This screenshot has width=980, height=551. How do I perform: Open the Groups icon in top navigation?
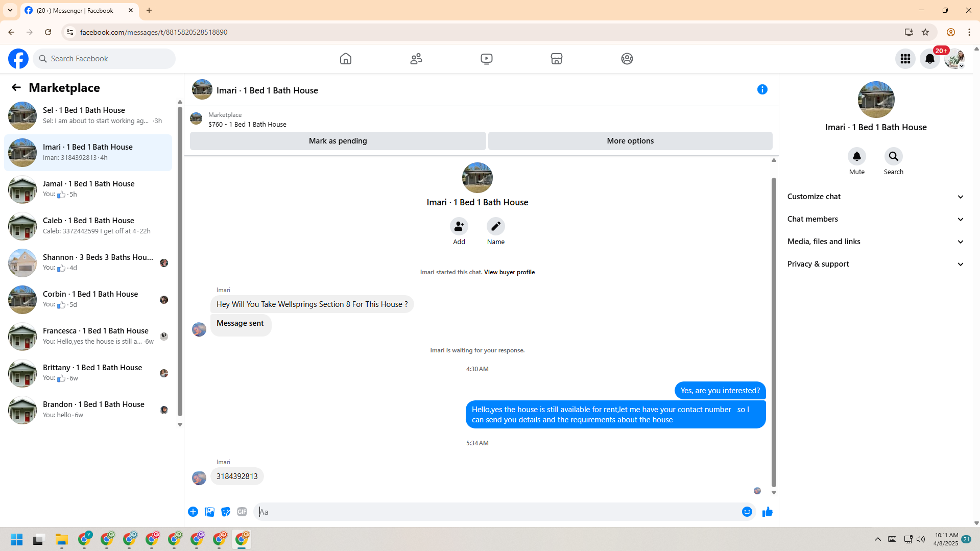627,59
